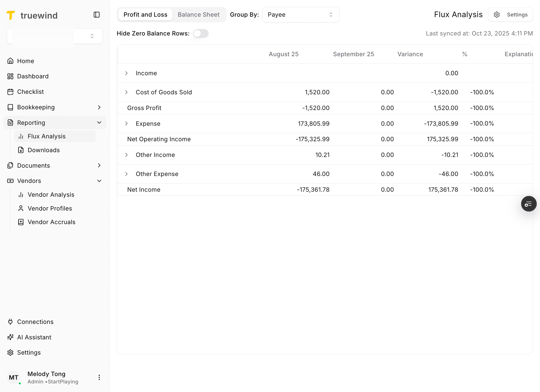The height and width of the screenshot is (392, 540).
Task: Open the Group By Payee dropdown
Action: 301,15
